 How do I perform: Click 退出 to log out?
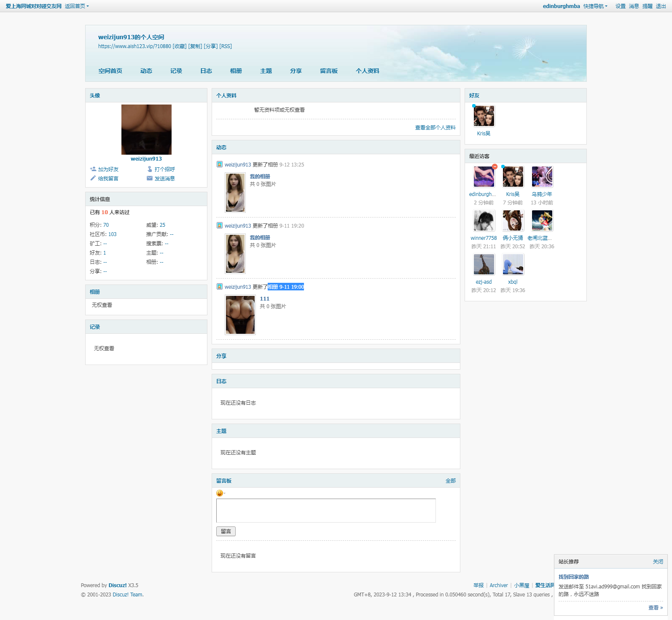click(x=661, y=6)
